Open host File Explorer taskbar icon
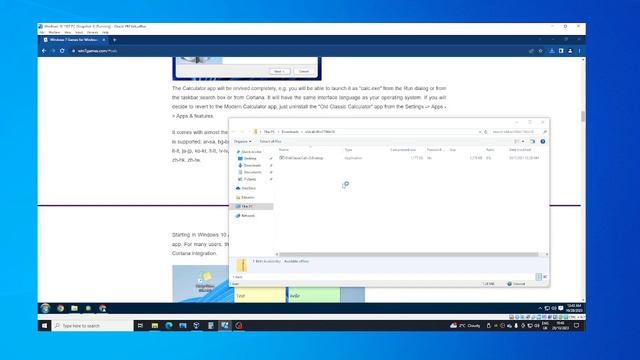Viewport: 640px width, 360px height. tap(155, 326)
